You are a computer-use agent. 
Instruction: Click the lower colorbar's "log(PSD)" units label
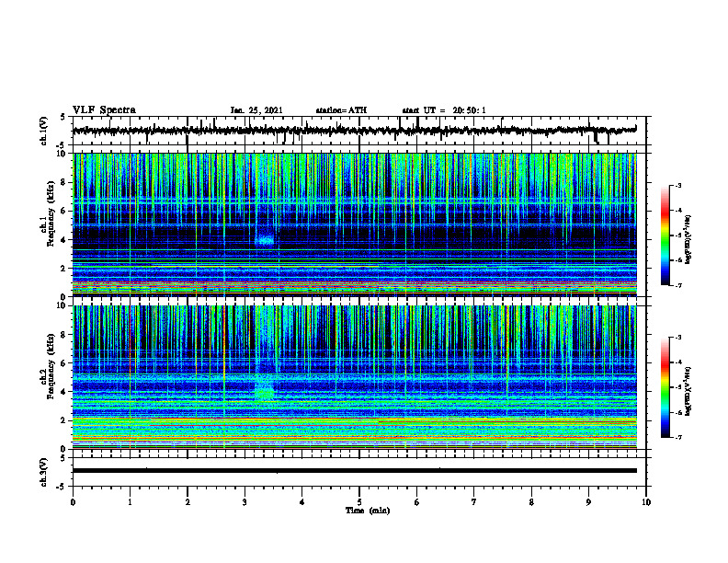pyautogui.click(x=688, y=391)
